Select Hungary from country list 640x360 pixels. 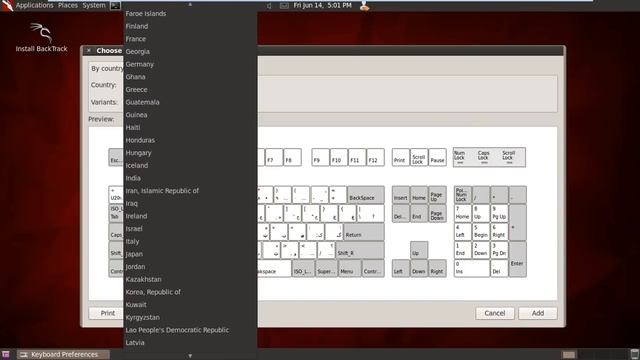[x=190, y=153]
